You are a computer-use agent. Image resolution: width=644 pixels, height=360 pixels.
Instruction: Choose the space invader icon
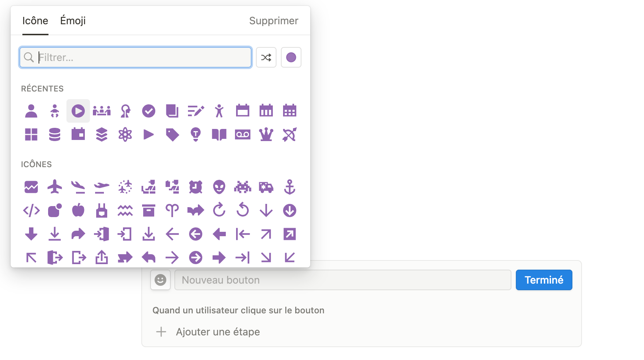pos(243,187)
